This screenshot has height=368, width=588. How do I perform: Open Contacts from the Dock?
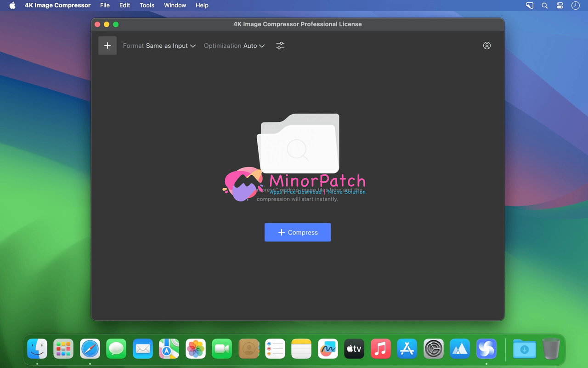[249, 349]
